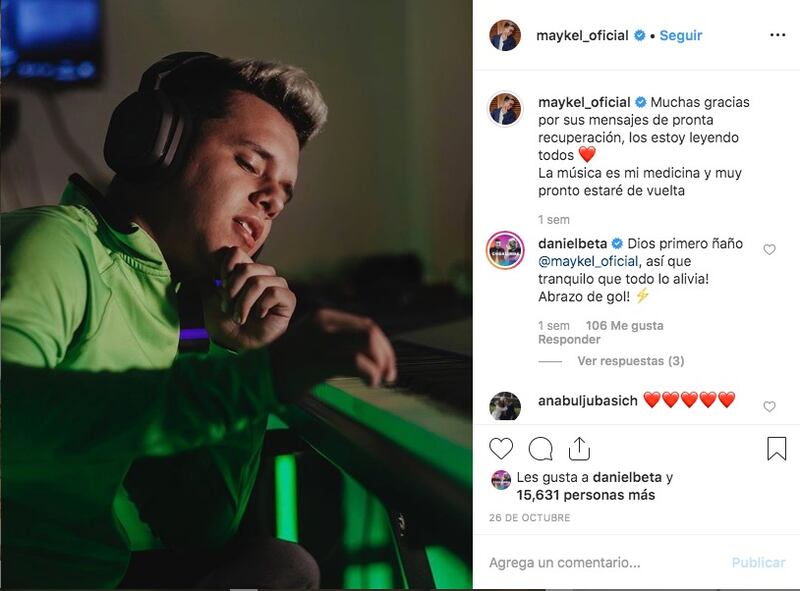The image size is (800, 591).
Task: View the 15,631 personas más likes list
Action: [586, 495]
